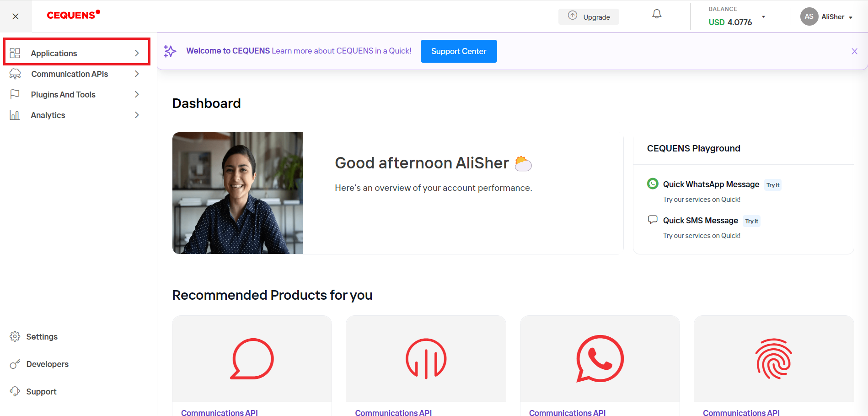The image size is (868, 416).
Task: Click the SMS bubble icon in Playground
Action: [x=653, y=220]
